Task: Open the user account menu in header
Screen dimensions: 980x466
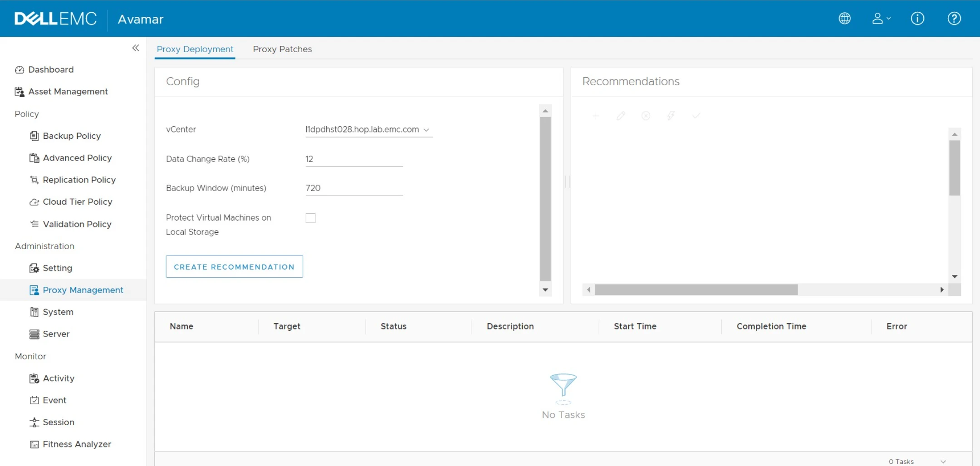Action: click(x=881, y=19)
